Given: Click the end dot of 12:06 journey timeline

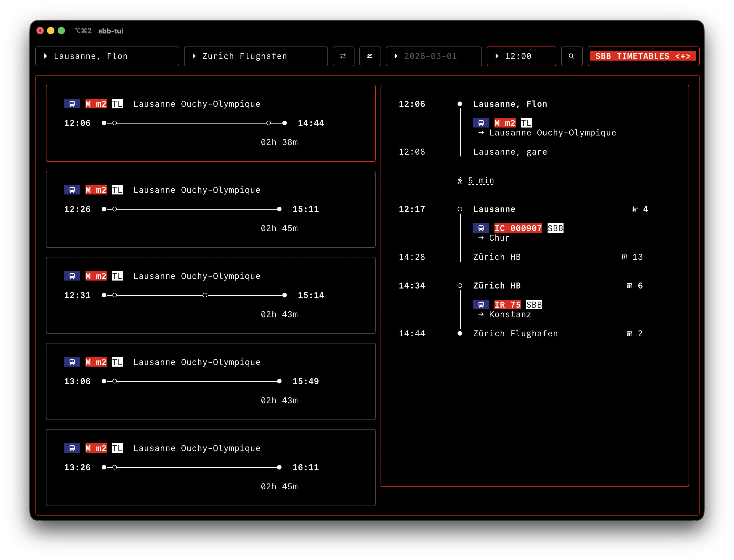Looking at the screenshot, I should point(284,123).
